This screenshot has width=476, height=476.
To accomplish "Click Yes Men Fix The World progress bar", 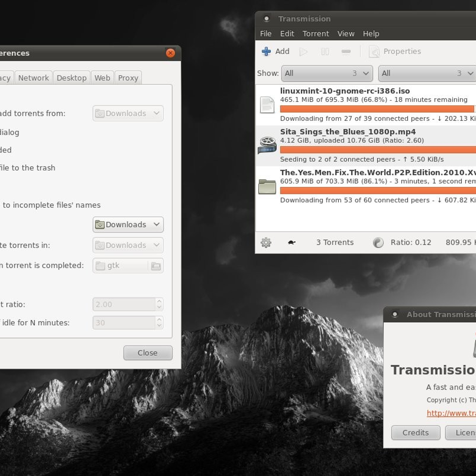I will point(378,190).
